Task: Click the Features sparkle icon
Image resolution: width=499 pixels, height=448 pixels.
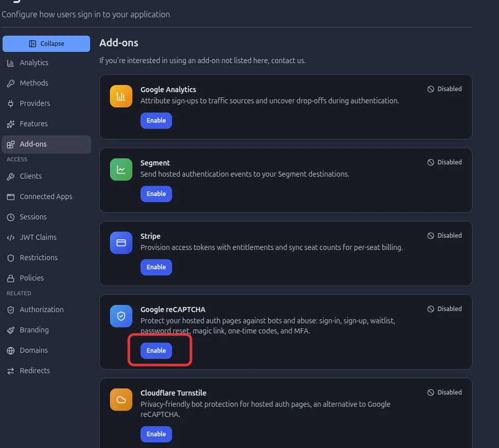Action: click(11, 124)
